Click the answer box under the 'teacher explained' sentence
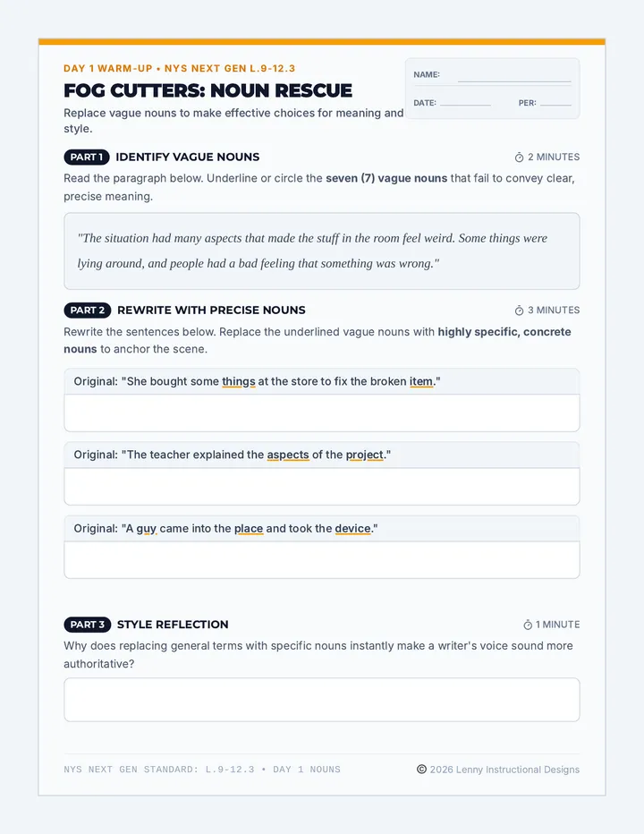The height and width of the screenshot is (834, 644). pos(322,486)
